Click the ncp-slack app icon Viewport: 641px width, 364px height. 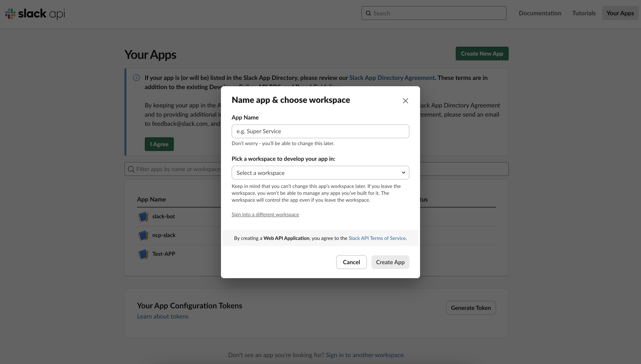(x=143, y=235)
